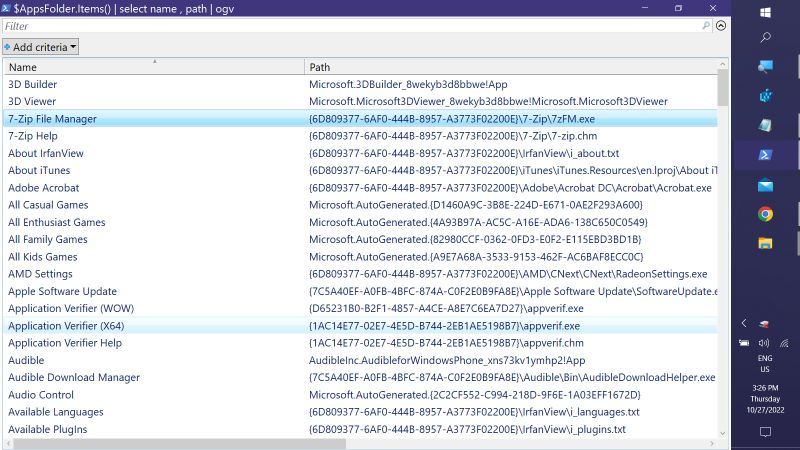
Task: Click the vertical scrollbar up arrow
Action: point(722,64)
